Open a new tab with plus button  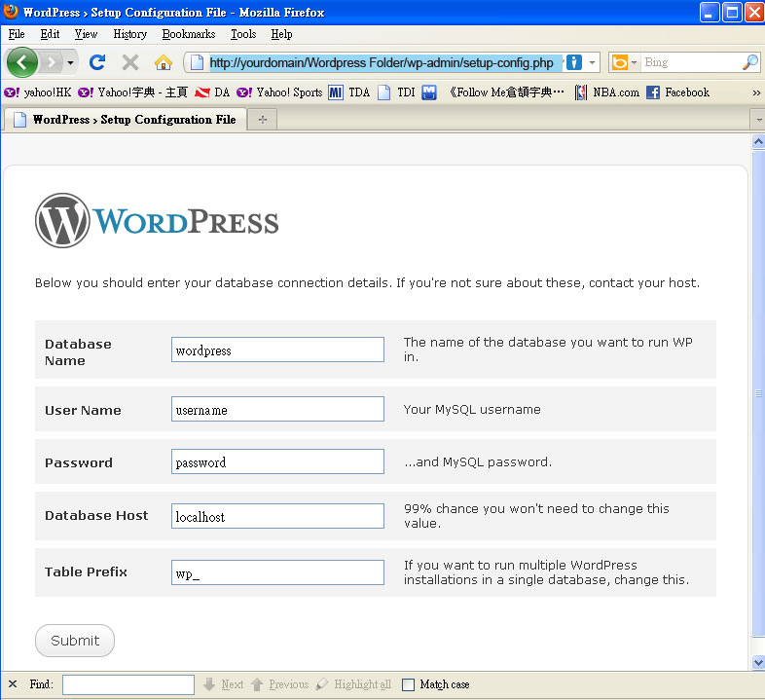coord(263,120)
